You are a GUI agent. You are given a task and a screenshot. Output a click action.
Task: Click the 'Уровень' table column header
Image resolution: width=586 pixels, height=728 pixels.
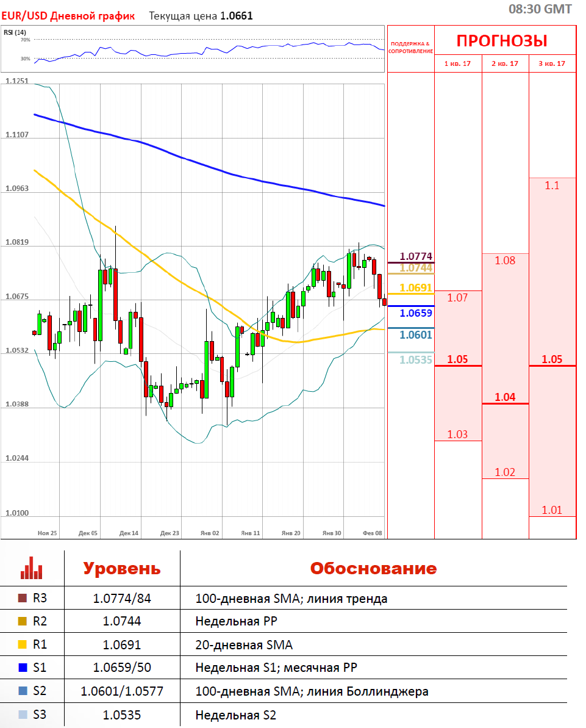pyautogui.click(x=122, y=568)
